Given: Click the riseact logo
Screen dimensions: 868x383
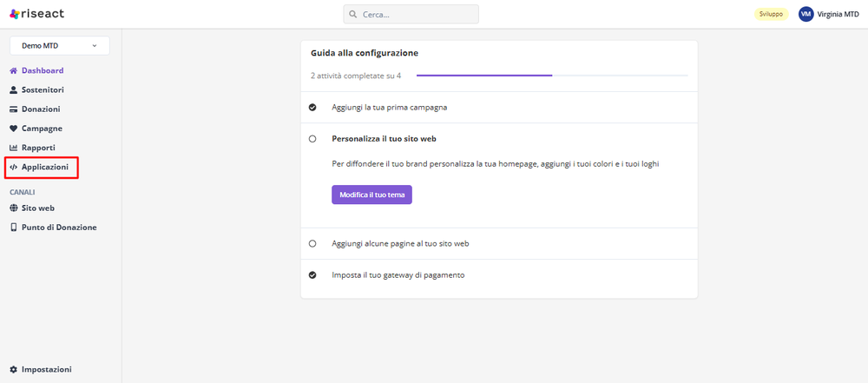Looking at the screenshot, I should point(36,14).
